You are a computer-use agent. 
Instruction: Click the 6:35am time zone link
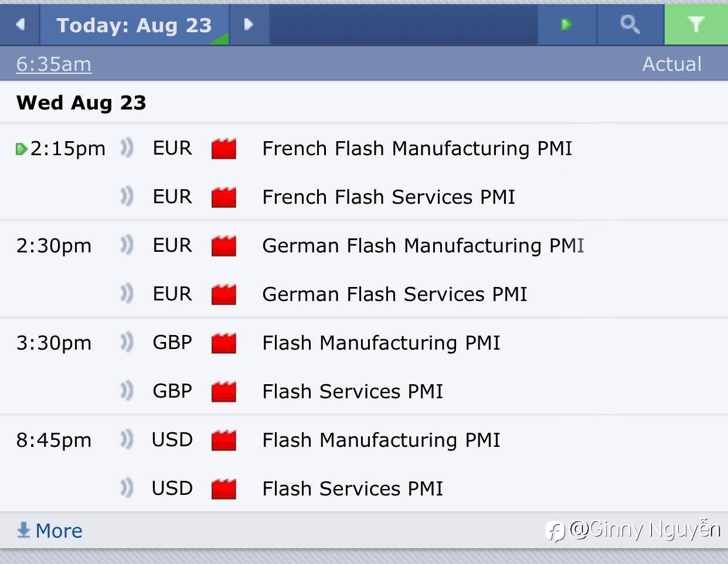53,64
